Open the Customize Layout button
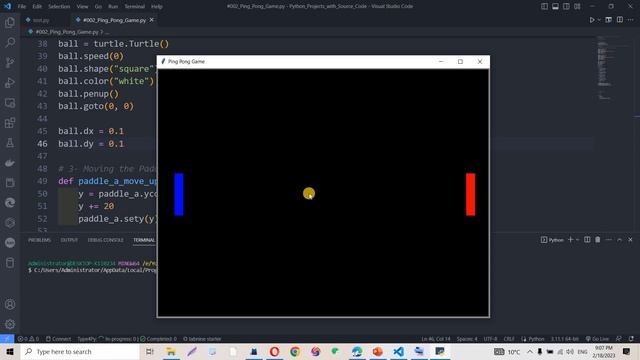The width and height of the screenshot is (640, 360). [x=577, y=6]
